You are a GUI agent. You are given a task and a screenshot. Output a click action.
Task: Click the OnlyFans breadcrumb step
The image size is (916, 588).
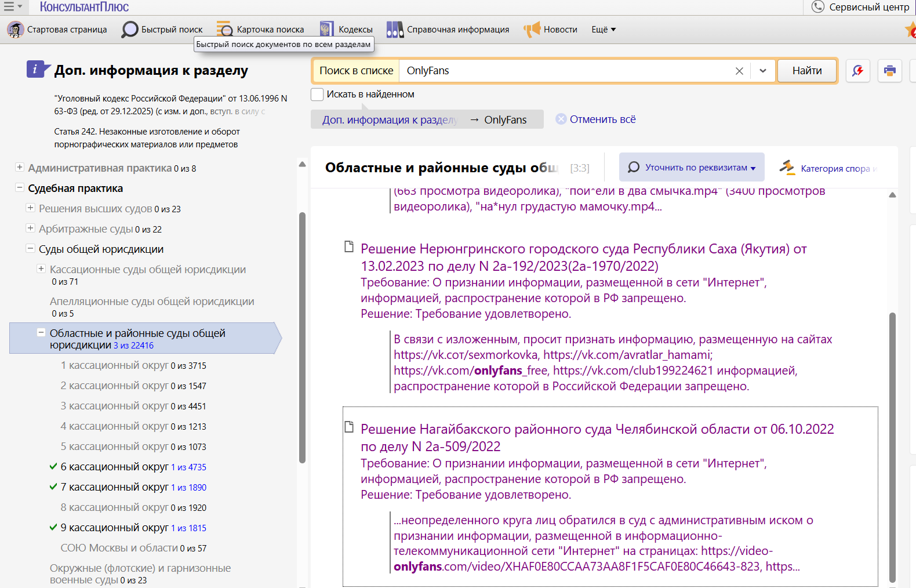[506, 119]
